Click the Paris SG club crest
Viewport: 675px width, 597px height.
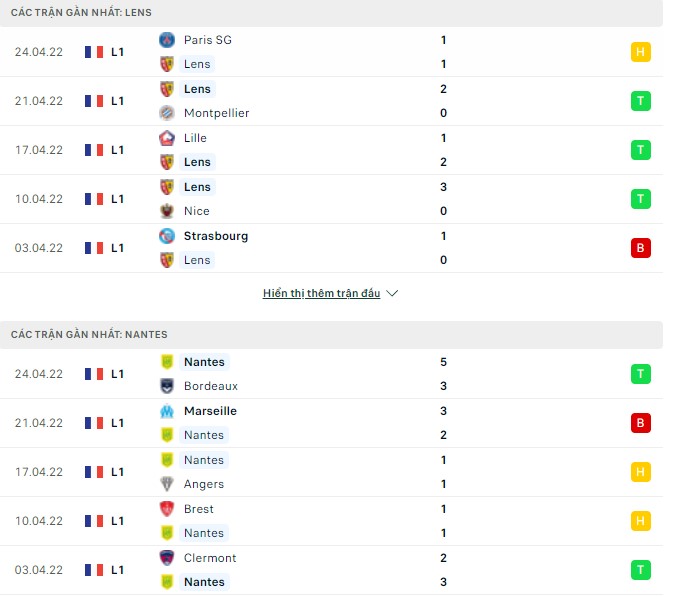tap(167, 40)
